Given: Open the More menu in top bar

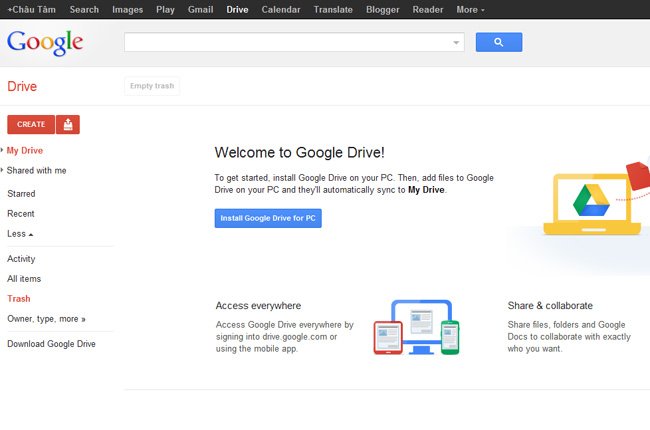Looking at the screenshot, I should (x=470, y=10).
